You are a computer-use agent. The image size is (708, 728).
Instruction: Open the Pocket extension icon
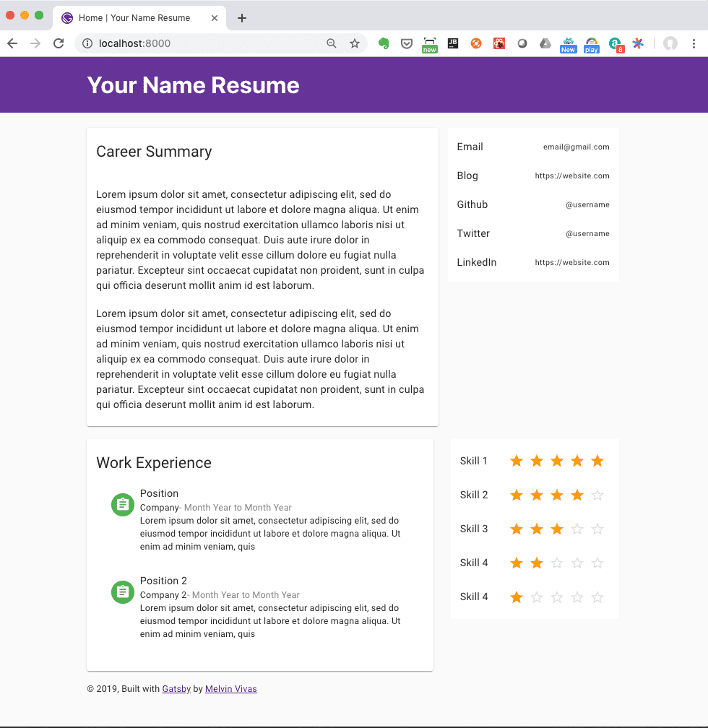pyautogui.click(x=407, y=43)
